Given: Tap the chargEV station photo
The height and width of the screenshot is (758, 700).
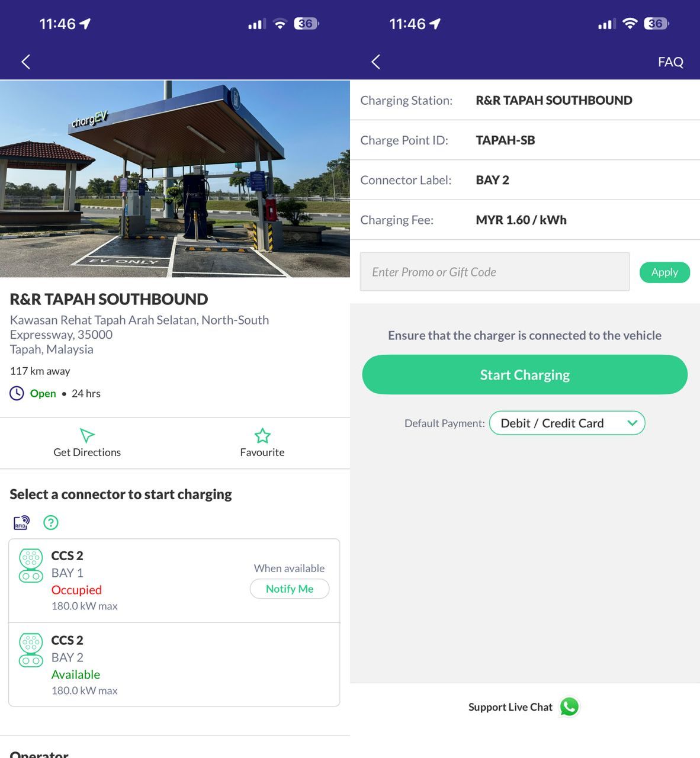Looking at the screenshot, I should [x=175, y=178].
